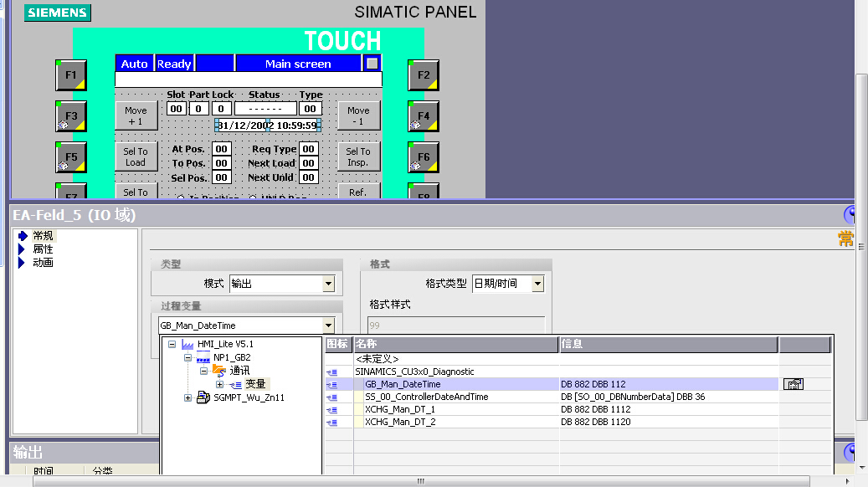868x487 pixels.
Task: Click the To Pos. value field
Action: (222, 163)
